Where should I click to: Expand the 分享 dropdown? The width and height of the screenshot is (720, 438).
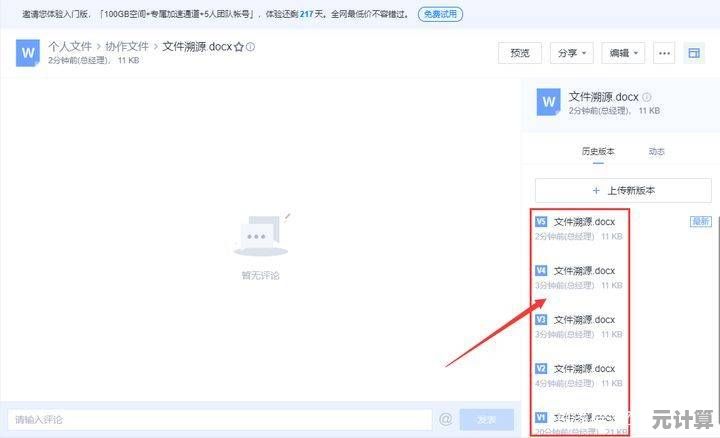coord(573,53)
